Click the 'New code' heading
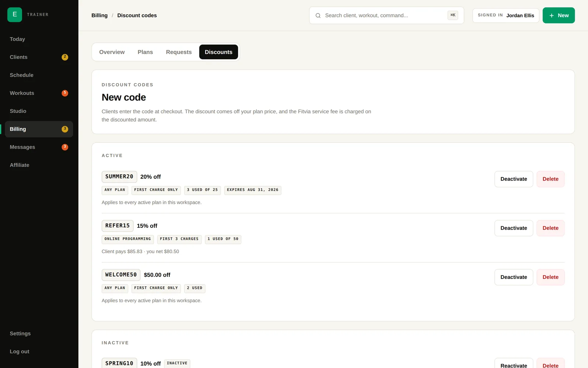This screenshot has height=368, width=588. tap(124, 98)
